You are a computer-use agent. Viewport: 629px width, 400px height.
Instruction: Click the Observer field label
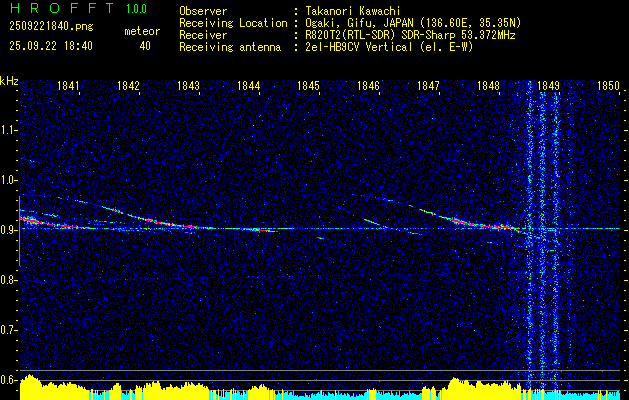coord(203,11)
